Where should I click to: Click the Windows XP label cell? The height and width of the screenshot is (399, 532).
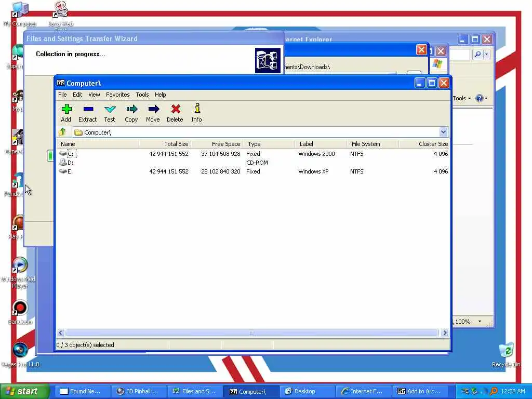coord(313,171)
